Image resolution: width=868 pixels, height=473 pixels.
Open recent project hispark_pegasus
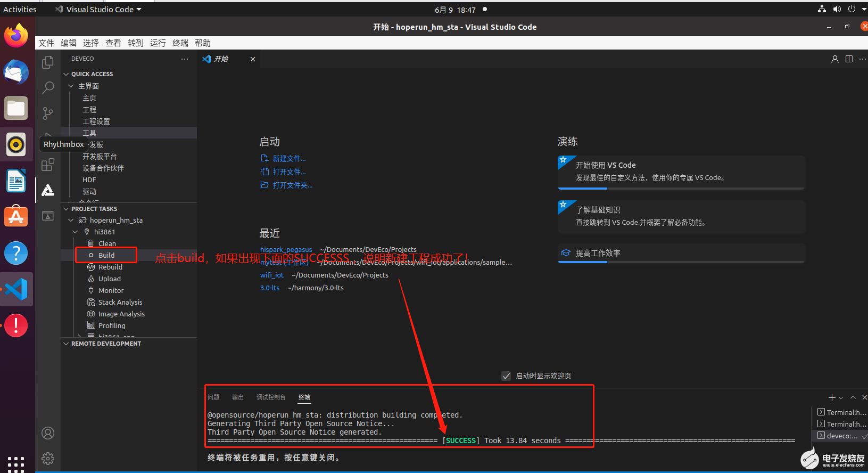pyautogui.click(x=286, y=249)
